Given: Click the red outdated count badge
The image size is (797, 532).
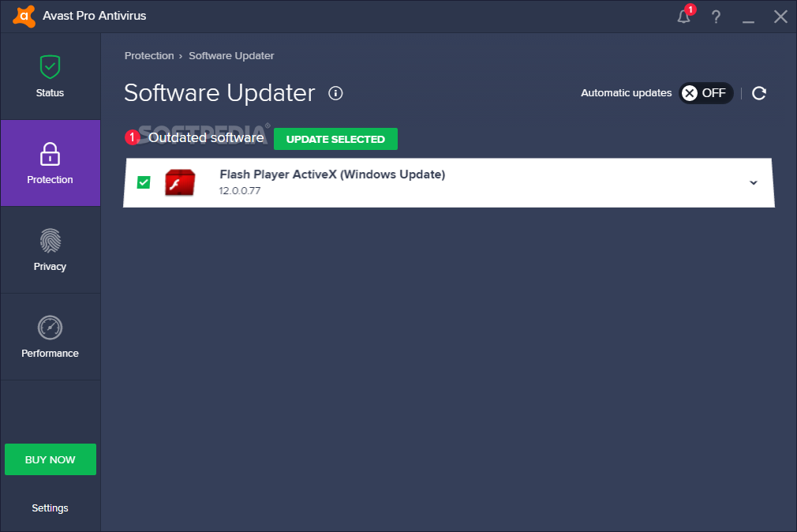Looking at the screenshot, I should (132, 137).
